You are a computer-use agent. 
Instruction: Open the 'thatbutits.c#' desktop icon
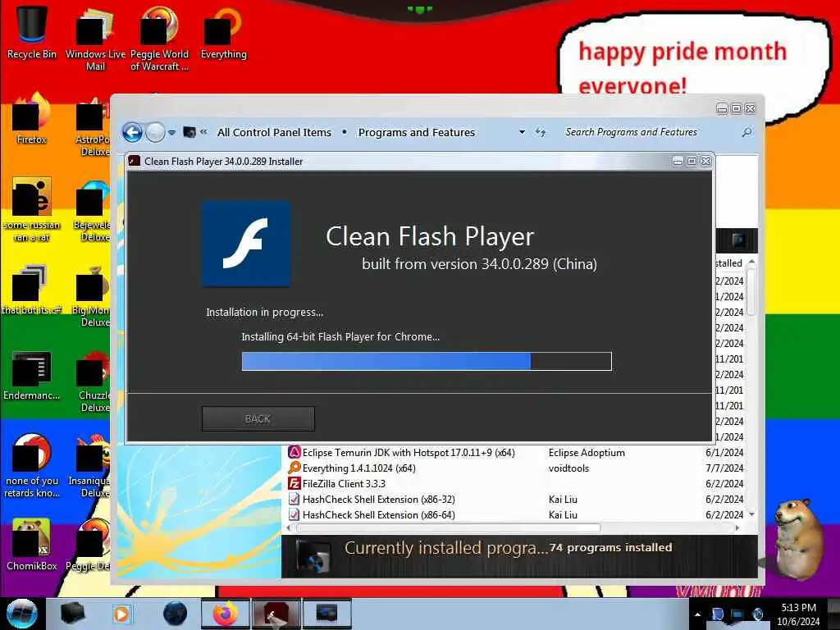32,290
